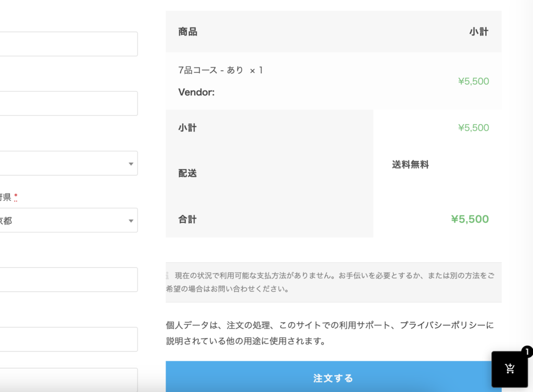Click the info icon in payment notice
Viewport: 533px width, 392px height.
(x=168, y=276)
